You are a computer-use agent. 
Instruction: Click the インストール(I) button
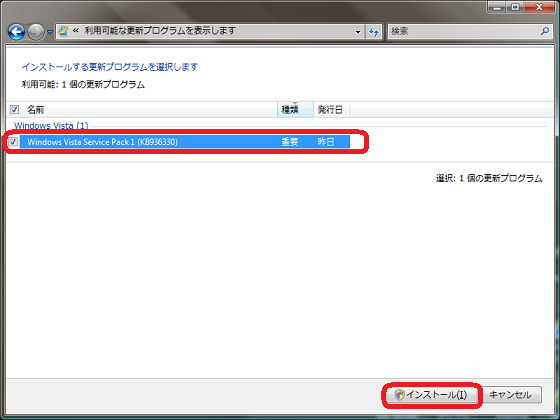(432, 395)
